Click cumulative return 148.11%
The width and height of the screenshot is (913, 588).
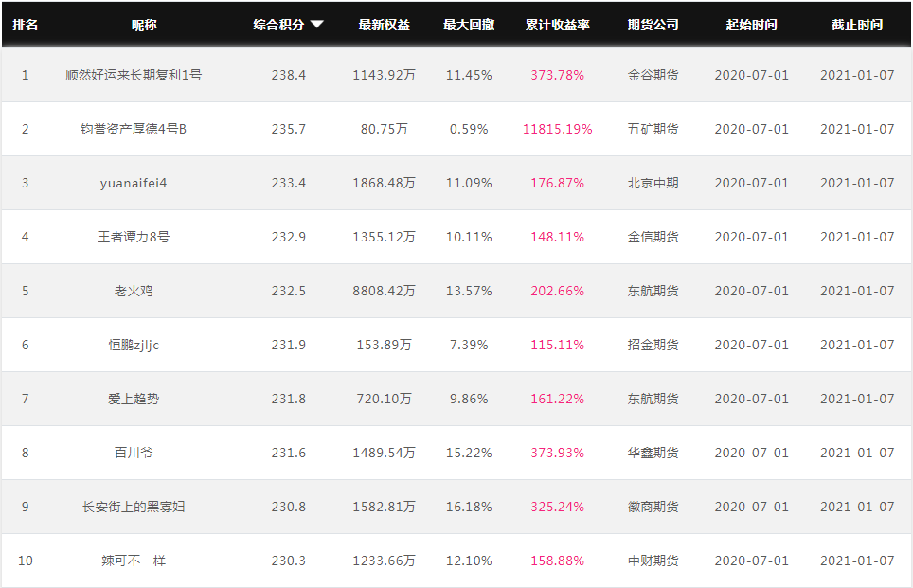click(x=557, y=237)
